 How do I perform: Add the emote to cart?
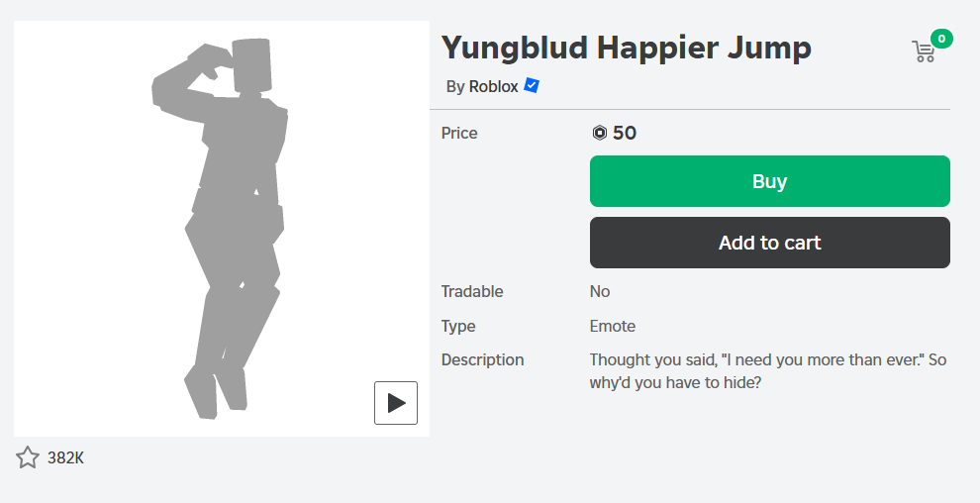tap(769, 243)
